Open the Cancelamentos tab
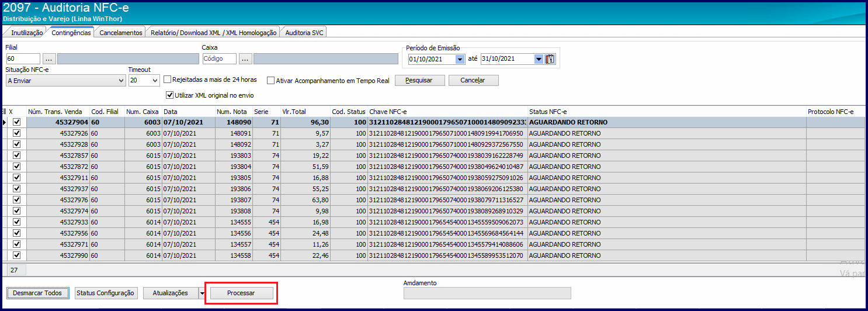Image resolution: width=868 pixels, height=311 pixels. (x=121, y=33)
